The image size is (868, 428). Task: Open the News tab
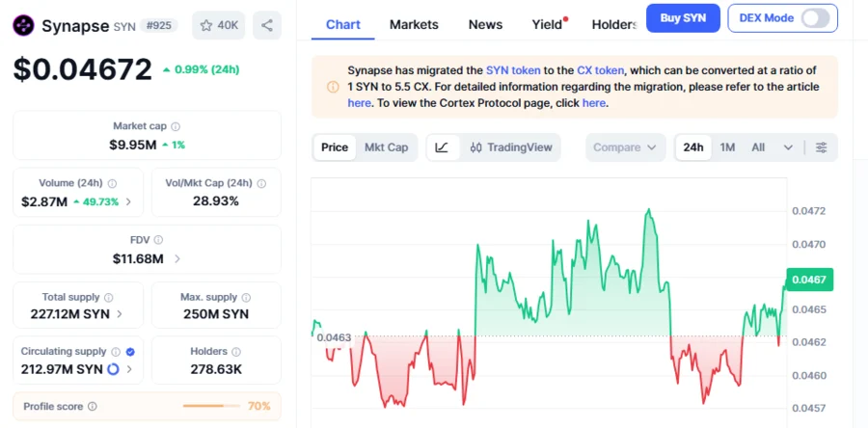[x=485, y=24]
